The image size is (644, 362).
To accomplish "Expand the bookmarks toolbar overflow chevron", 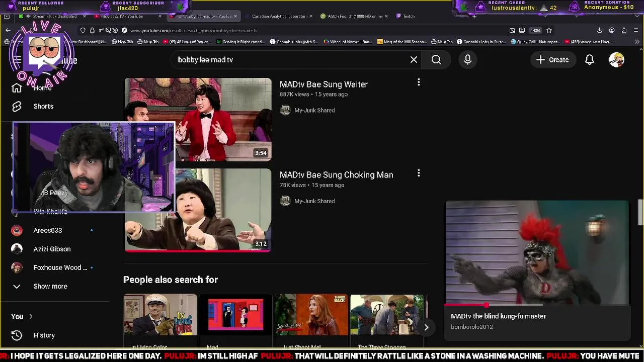I will [637, 42].
